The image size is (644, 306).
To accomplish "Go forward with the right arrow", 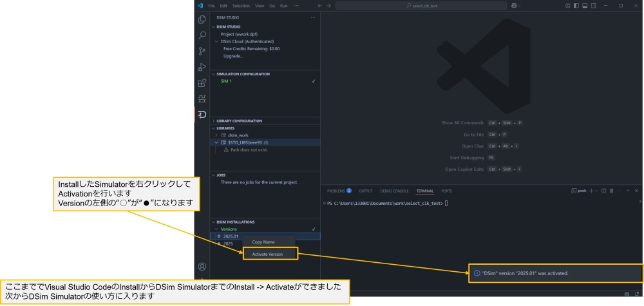I will [x=328, y=6].
